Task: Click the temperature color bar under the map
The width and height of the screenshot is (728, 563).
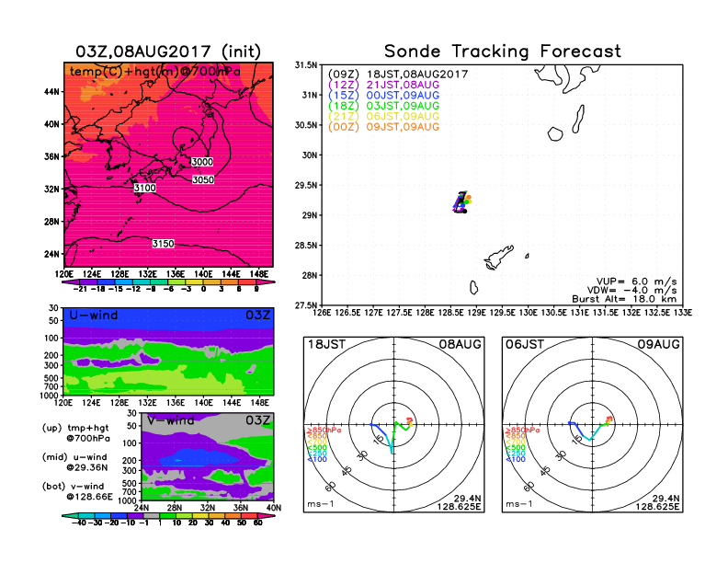Action: click(x=168, y=284)
